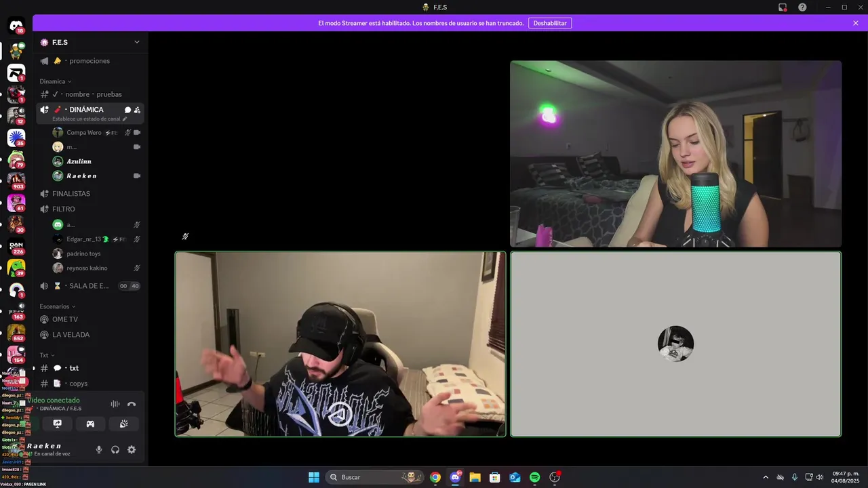Join the FINALISTAS voice channel
This screenshot has width=868, height=488.
90,194
